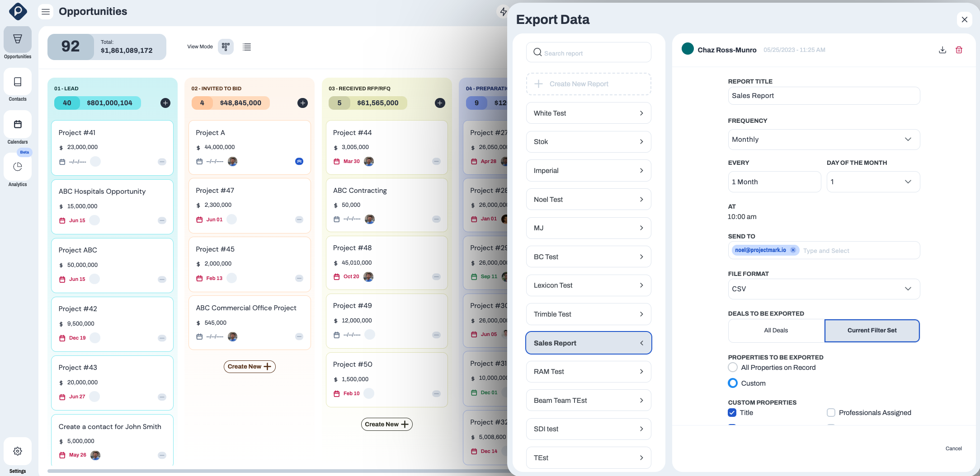Add a deal to 01 - Lead column

(165, 103)
